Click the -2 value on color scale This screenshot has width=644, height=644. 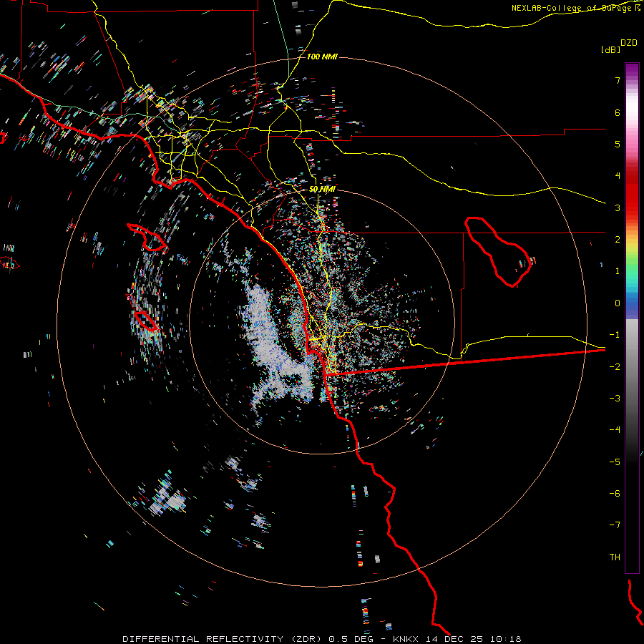point(615,367)
